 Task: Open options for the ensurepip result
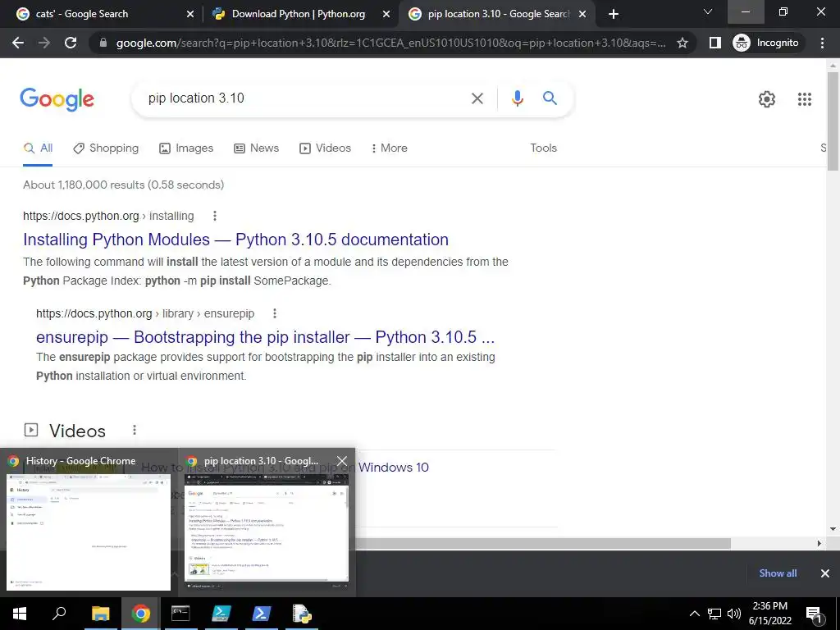(275, 313)
